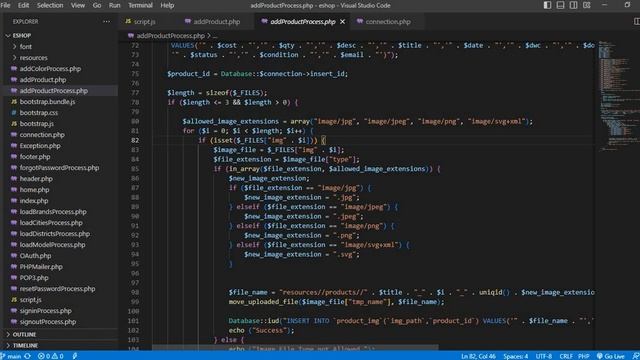Open signoutProcess.php file
Screen dimensions: 640x360
click(x=48, y=322)
